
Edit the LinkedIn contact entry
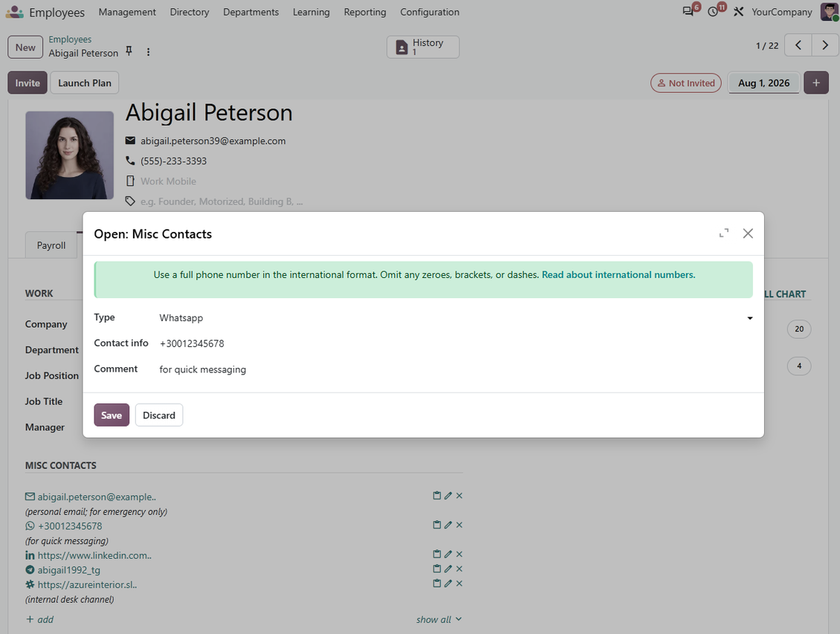(448, 554)
